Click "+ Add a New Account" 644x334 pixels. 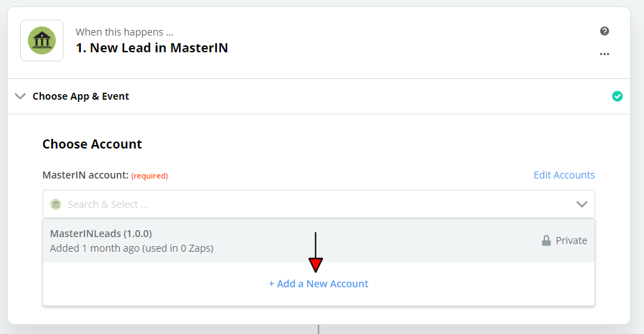(x=319, y=284)
